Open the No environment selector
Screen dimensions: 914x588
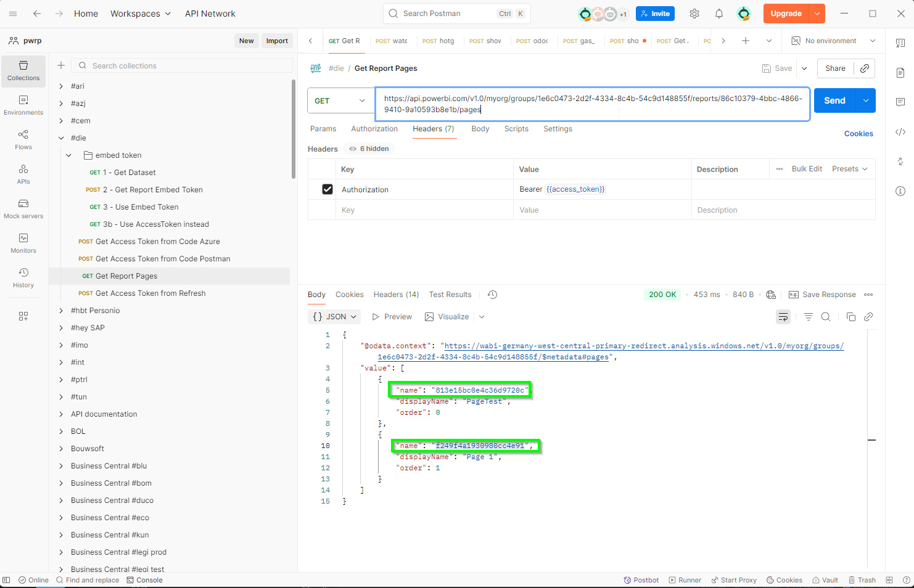tap(833, 41)
